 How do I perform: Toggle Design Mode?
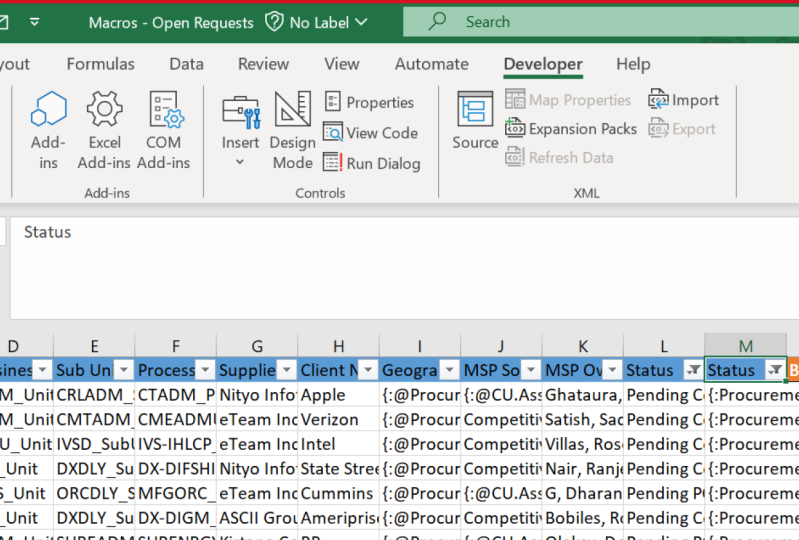292,130
